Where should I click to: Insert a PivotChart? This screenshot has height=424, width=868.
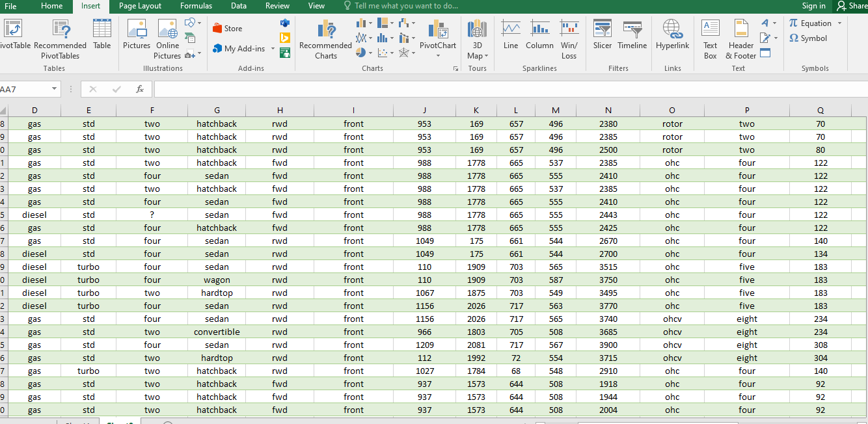[x=438, y=38]
